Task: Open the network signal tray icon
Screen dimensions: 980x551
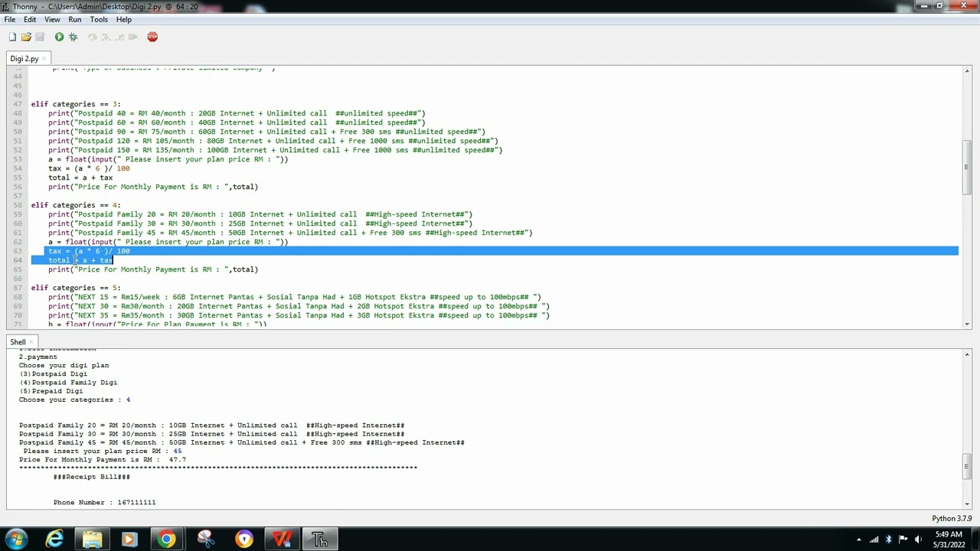Action: (x=874, y=540)
